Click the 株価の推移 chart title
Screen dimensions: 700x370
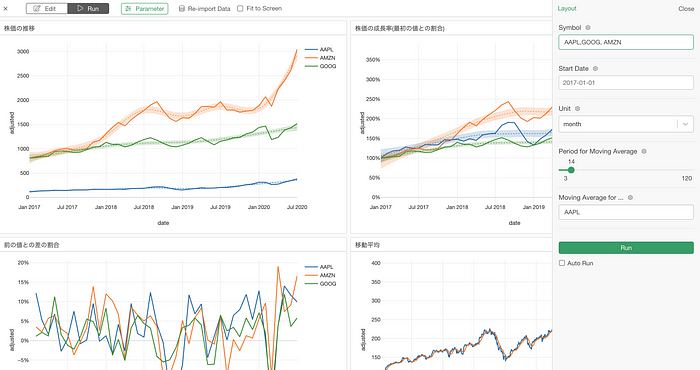(x=19, y=29)
